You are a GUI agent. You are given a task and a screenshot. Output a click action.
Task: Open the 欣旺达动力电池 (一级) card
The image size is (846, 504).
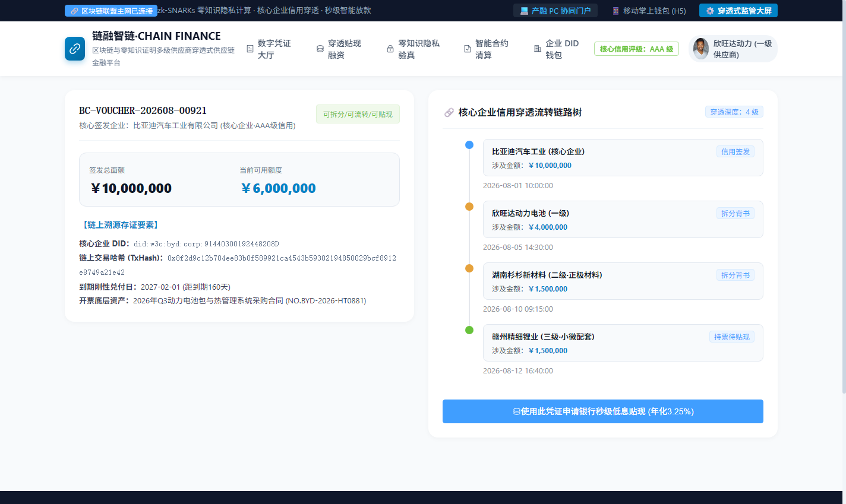click(x=623, y=220)
